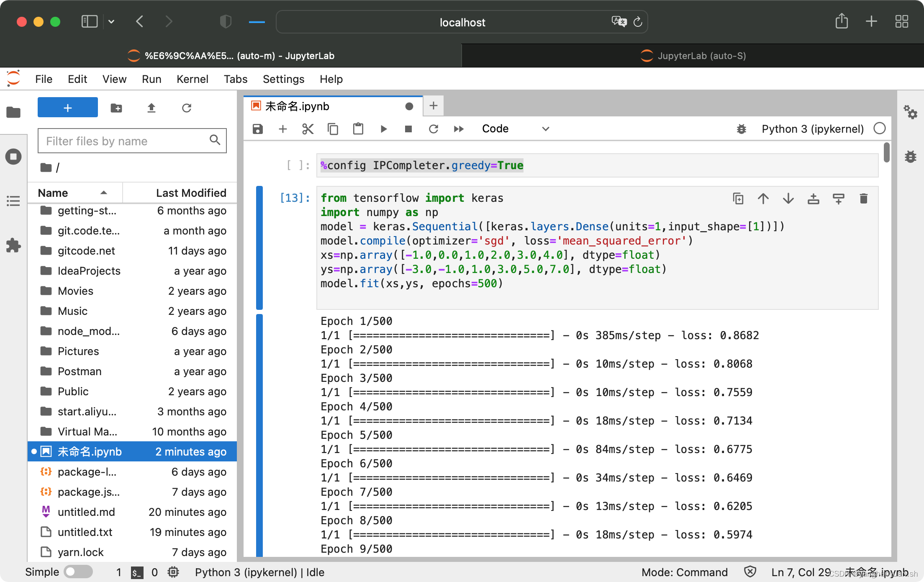The height and width of the screenshot is (582, 924).
Task: Enable the debugger bug icon in notebook toolbar
Action: point(741,129)
